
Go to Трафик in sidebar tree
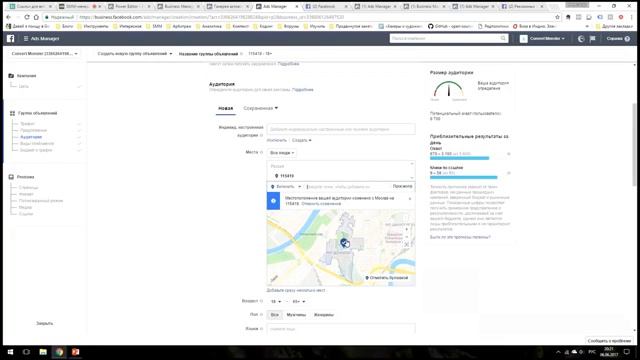pos(27,124)
